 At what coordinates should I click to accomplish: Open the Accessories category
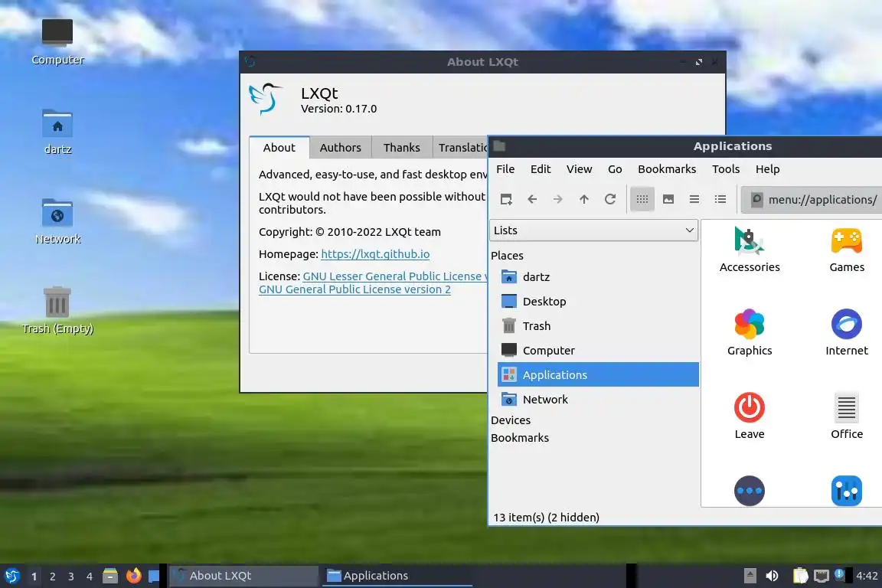pos(750,250)
